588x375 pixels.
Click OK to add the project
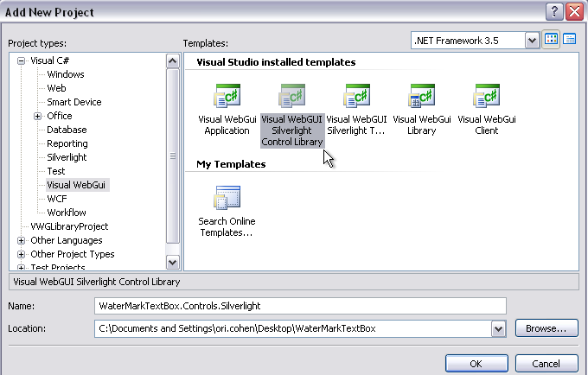476,364
